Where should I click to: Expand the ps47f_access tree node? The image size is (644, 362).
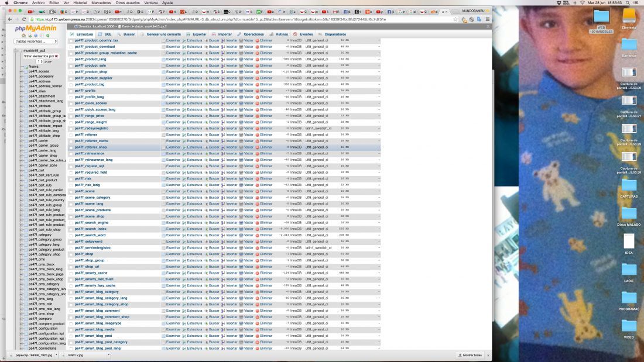pyautogui.click(x=21, y=71)
